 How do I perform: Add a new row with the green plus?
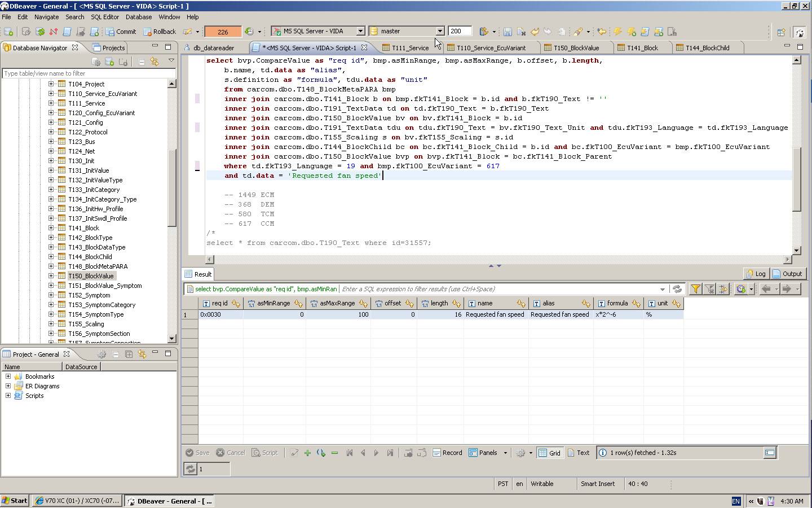pos(307,453)
